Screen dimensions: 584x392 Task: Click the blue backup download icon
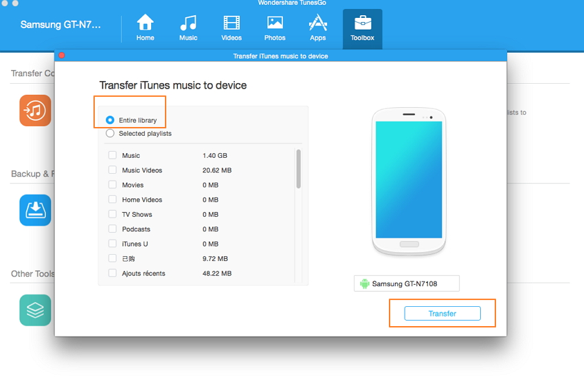[x=35, y=210]
